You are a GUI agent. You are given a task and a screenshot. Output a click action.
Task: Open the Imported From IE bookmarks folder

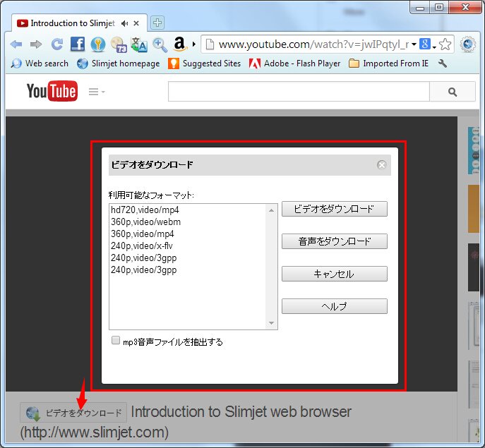pos(388,63)
